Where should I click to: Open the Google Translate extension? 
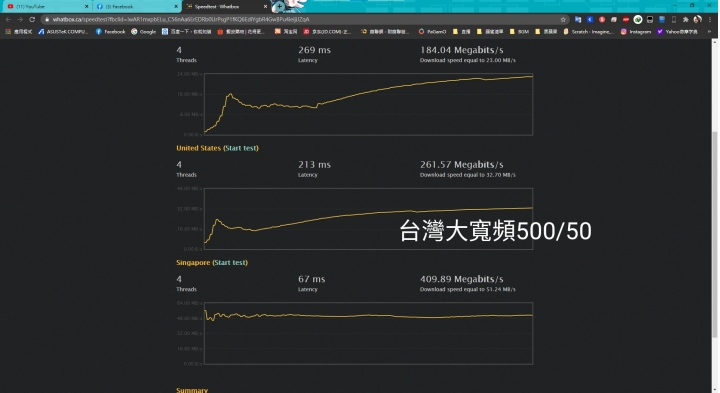[578, 19]
